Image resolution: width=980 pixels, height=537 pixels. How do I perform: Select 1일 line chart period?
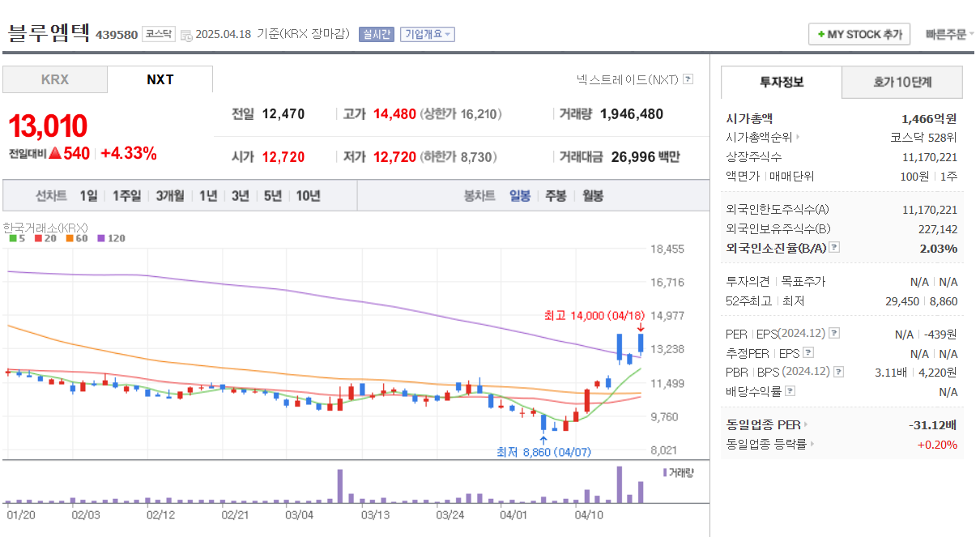click(x=88, y=196)
